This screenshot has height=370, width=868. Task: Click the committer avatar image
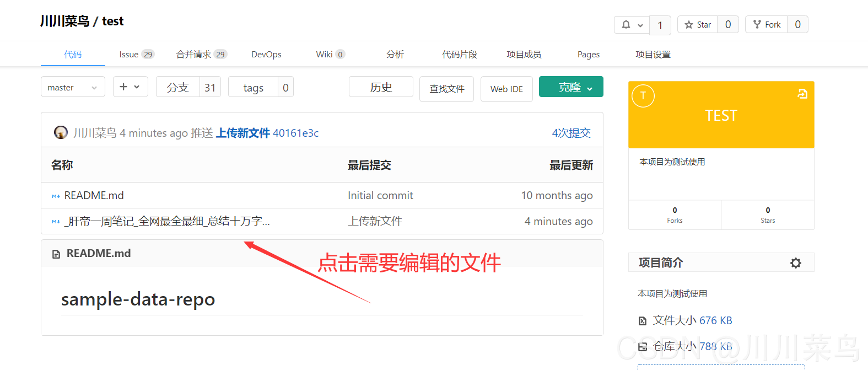[x=61, y=133]
